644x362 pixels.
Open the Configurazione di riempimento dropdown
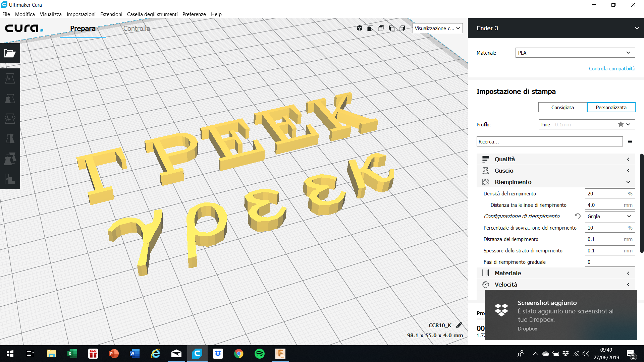609,216
